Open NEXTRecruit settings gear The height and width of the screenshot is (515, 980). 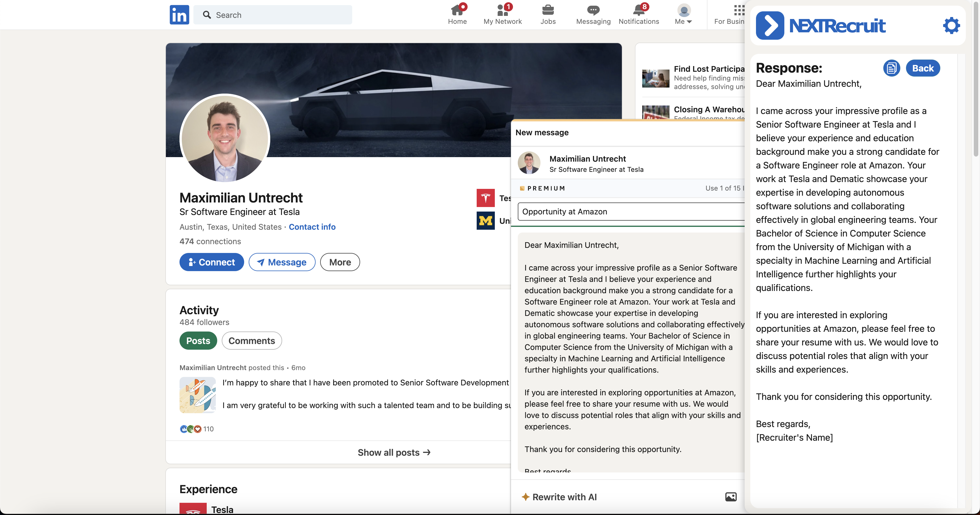point(951,26)
